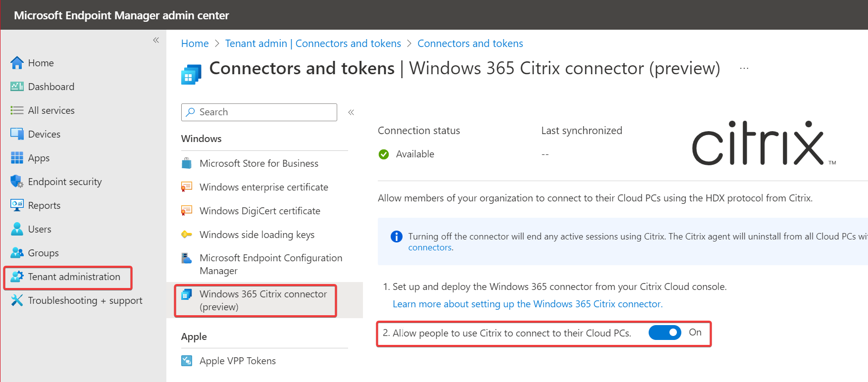
Task: Select Tenant administration in the sidebar
Action: tap(74, 277)
